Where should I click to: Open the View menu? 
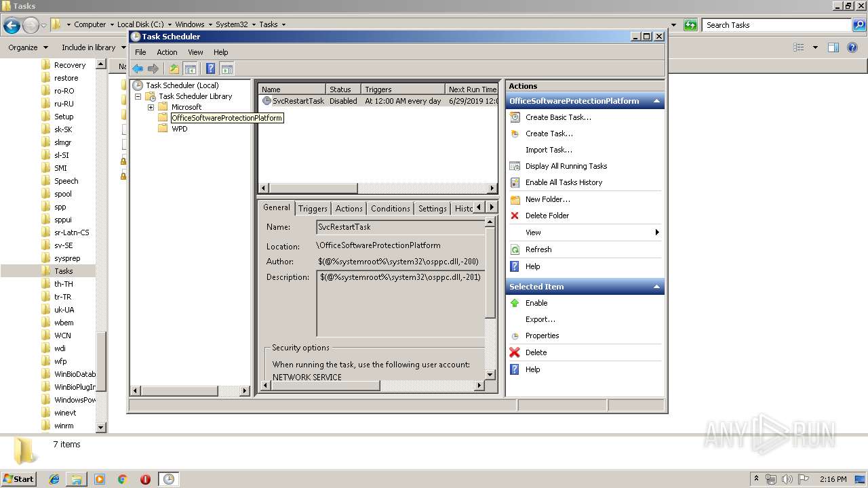tap(195, 52)
